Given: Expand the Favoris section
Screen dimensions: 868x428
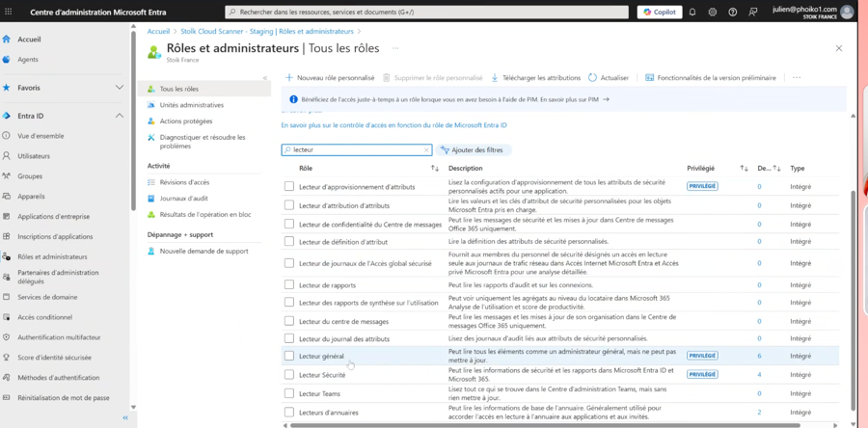Looking at the screenshot, I should (120, 88).
